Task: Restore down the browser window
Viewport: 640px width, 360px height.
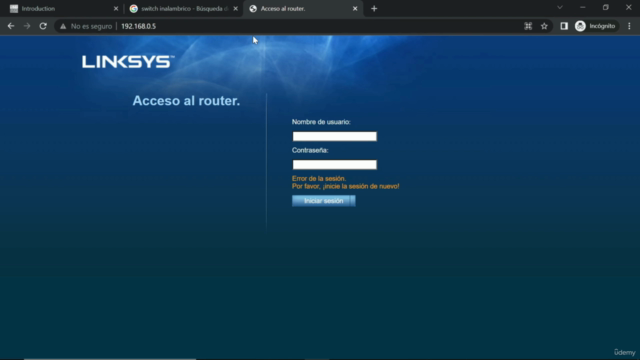Action: [606, 7]
